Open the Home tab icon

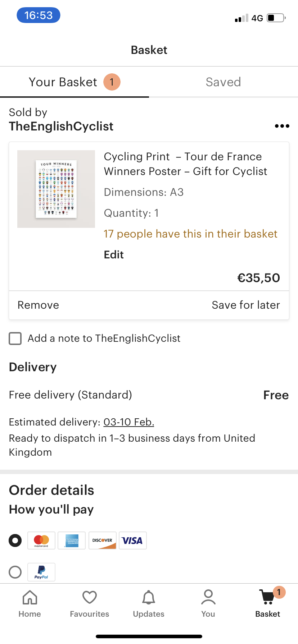tap(30, 597)
